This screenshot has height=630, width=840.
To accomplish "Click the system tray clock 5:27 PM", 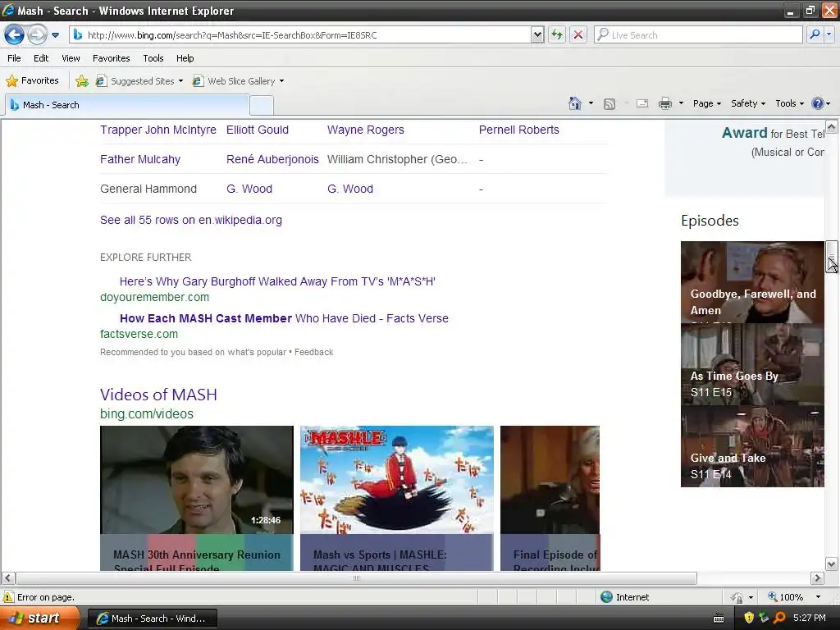I will (x=809, y=618).
